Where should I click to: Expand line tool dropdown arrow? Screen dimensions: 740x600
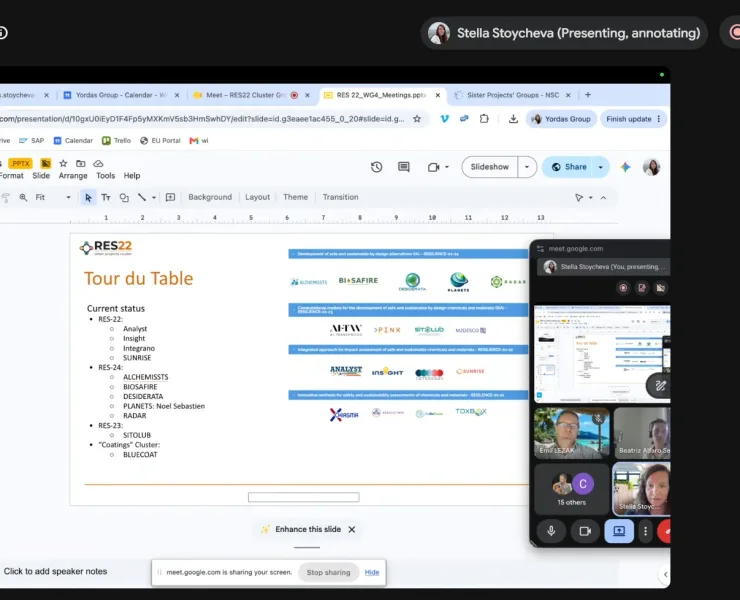click(x=154, y=198)
